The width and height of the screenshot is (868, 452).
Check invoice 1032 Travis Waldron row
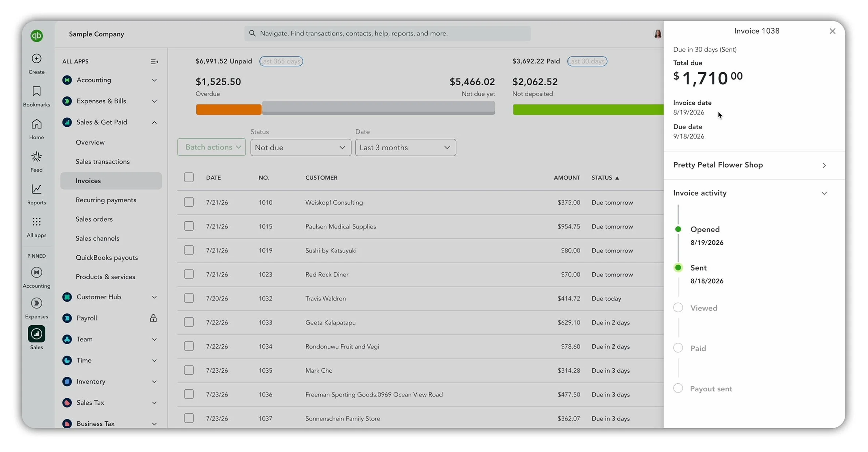pyautogui.click(x=189, y=298)
